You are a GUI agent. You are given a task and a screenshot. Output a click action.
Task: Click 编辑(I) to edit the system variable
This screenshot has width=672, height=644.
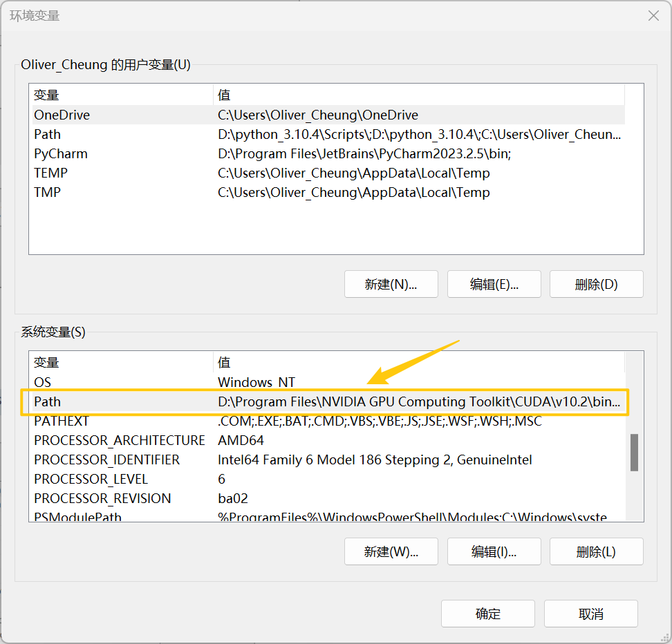coord(494,551)
